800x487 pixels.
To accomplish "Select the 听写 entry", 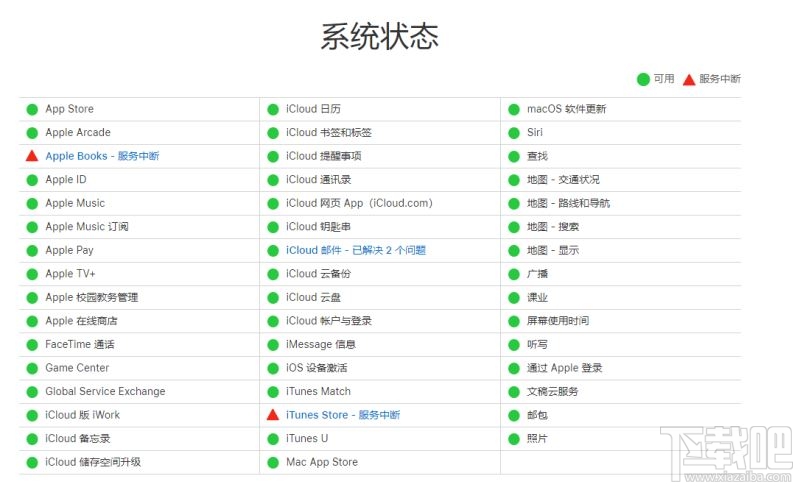I will coord(537,344).
